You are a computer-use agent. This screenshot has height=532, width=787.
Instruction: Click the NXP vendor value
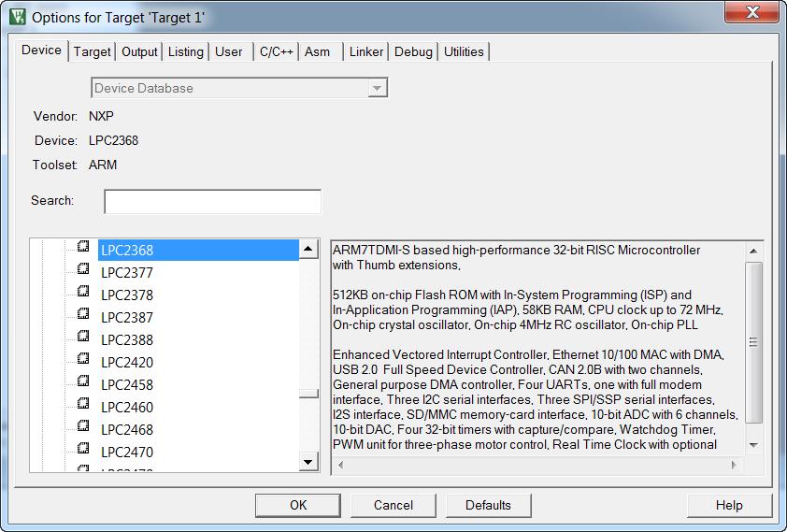(101, 116)
